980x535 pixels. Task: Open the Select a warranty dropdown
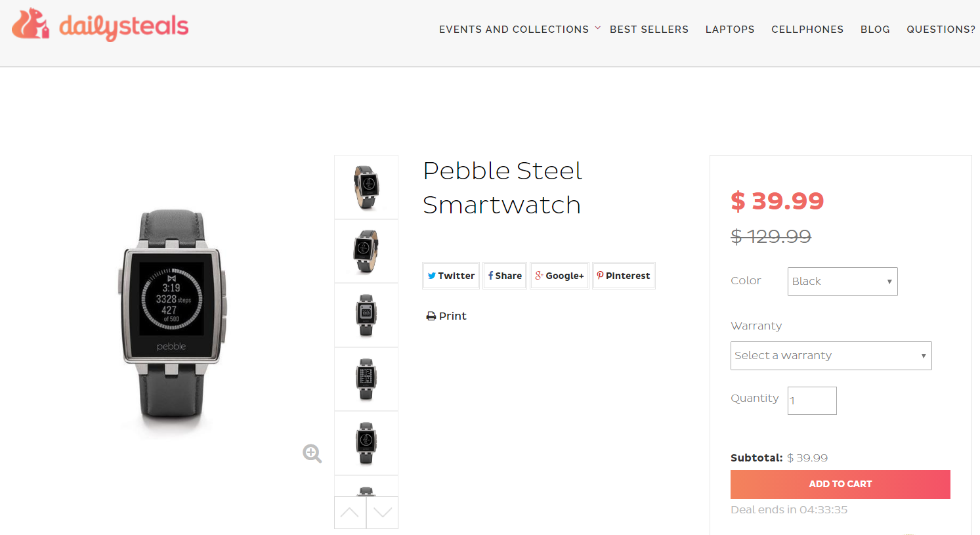pyautogui.click(x=830, y=356)
